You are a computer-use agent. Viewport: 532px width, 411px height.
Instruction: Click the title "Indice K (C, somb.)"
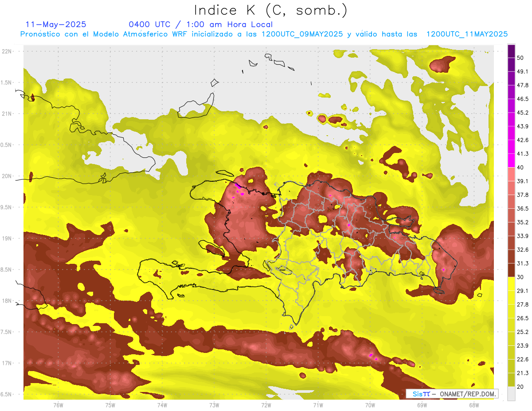coord(270,10)
